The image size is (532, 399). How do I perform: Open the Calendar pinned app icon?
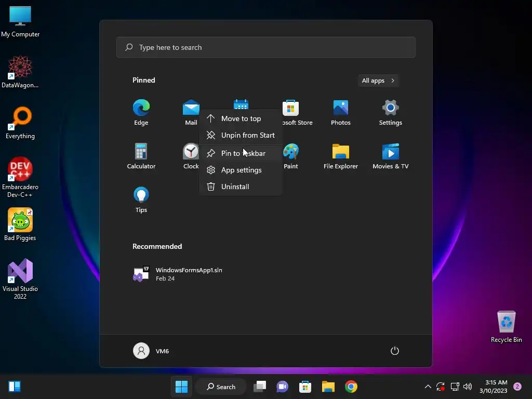(241, 104)
